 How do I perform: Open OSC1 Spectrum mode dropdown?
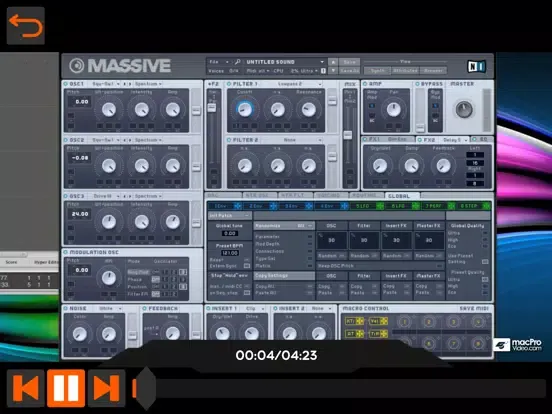coord(148,84)
